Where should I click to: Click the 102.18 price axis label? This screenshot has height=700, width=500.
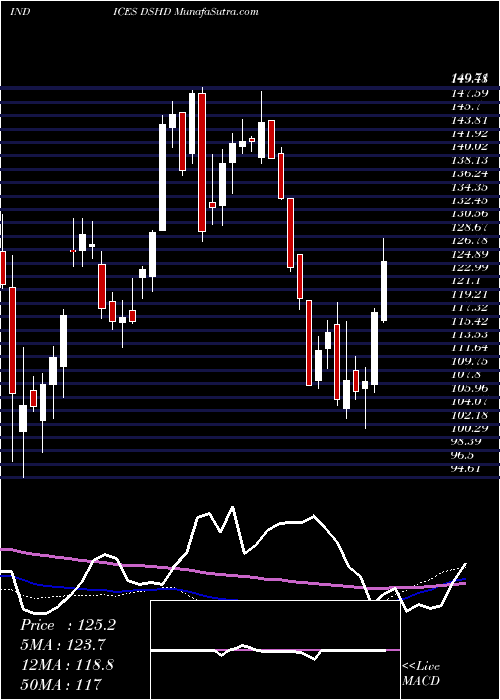tap(470, 415)
